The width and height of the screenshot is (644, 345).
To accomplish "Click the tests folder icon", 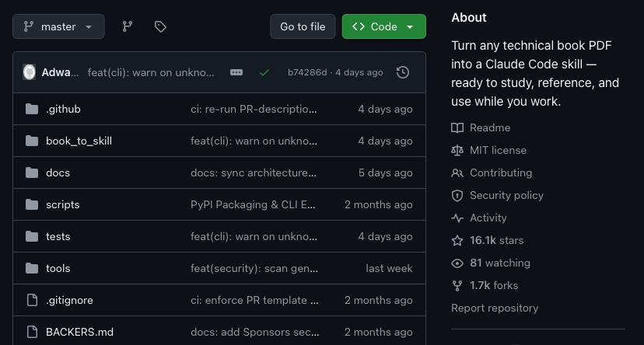I will click(x=32, y=237).
